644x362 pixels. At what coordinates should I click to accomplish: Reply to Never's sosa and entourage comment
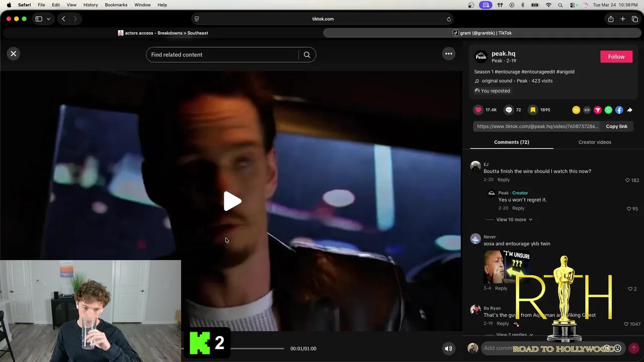point(501,288)
